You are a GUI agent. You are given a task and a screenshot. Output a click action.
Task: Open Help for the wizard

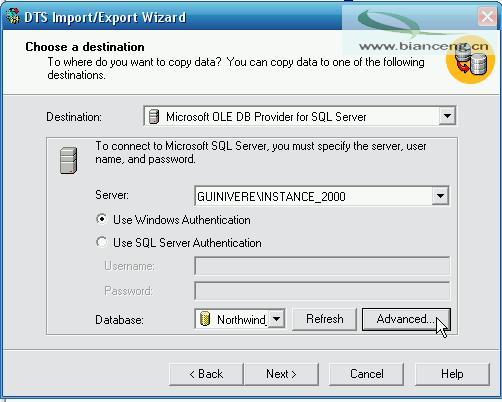click(x=452, y=374)
